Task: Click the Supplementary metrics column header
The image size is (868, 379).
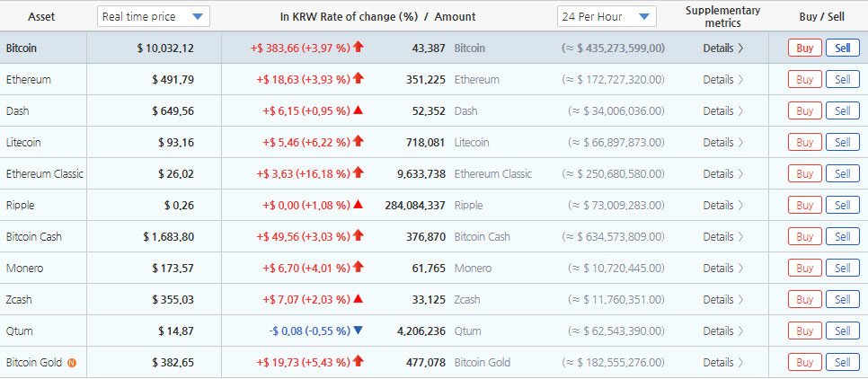Action: click(x=722, y=17)
